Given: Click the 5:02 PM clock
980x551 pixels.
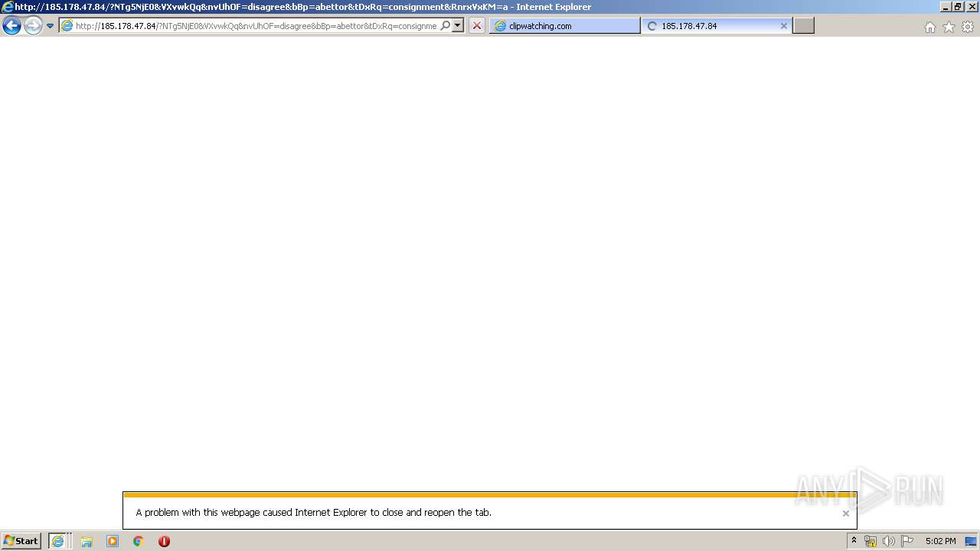Looking at the screenshot, I should [940, 541].
